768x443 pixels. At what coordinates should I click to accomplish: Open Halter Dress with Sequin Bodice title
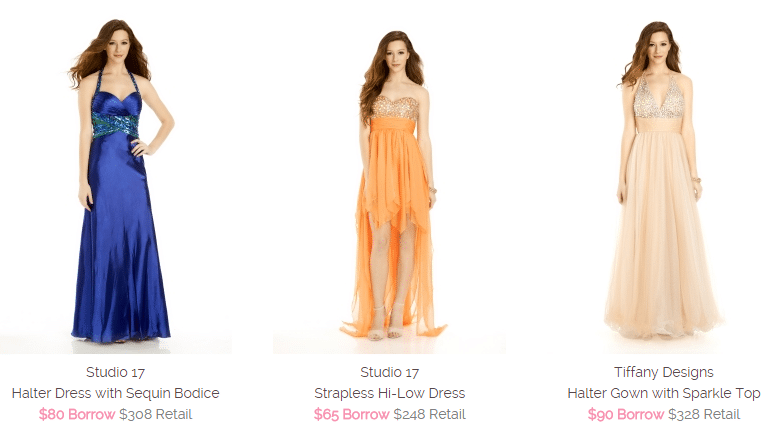click(116, 394)
